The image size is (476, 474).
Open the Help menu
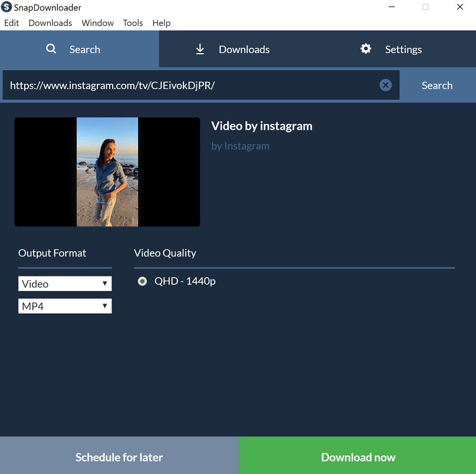tap(161, 23)
